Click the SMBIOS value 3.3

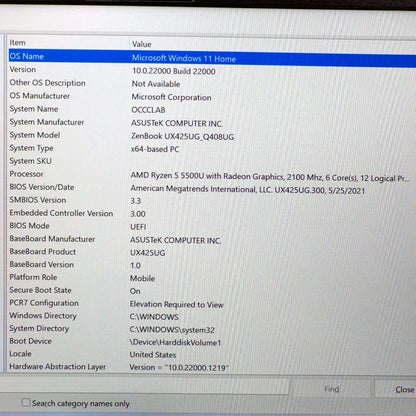pos(135,201)
